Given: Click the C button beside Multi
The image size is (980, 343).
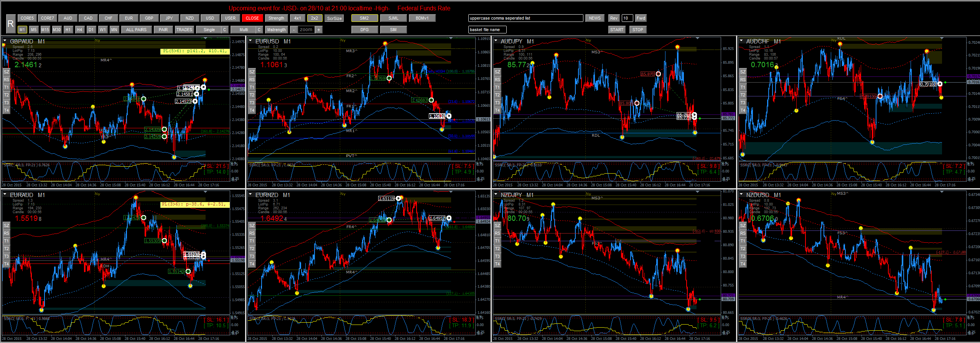Looking at the screenshot, I should point(259,30).
